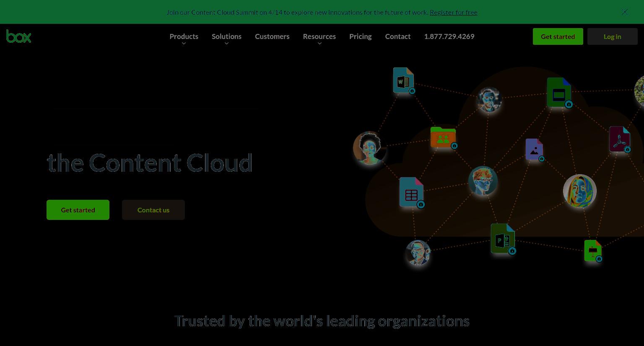Click the small green presentation file icon
644x346 pixels.
[x=593, y=250]
